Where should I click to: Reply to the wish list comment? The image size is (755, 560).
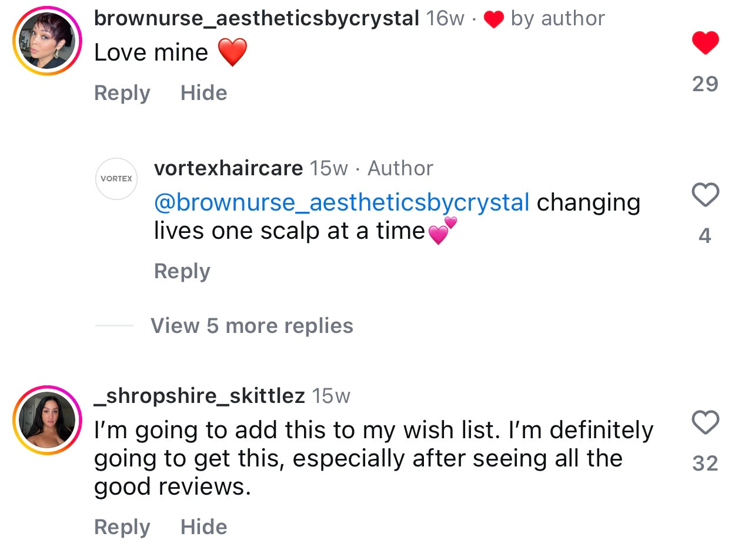(x=122, y=526)
